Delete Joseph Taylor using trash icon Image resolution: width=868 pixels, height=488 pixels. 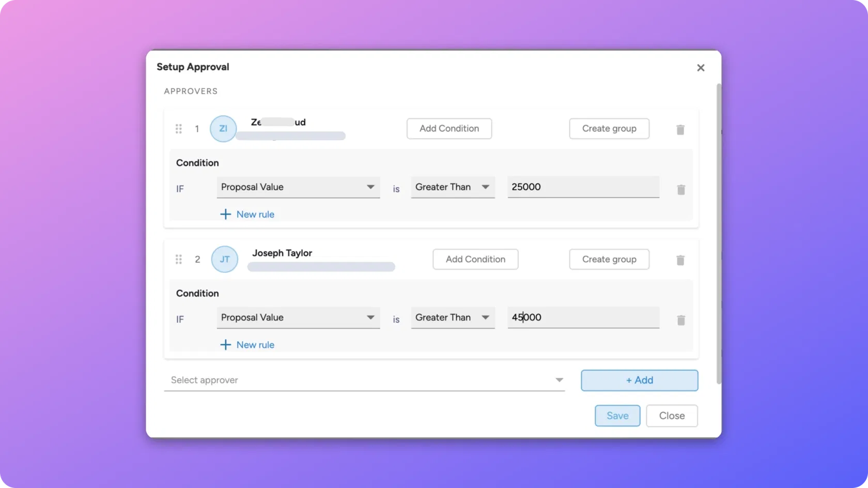[x=680, y=260]
